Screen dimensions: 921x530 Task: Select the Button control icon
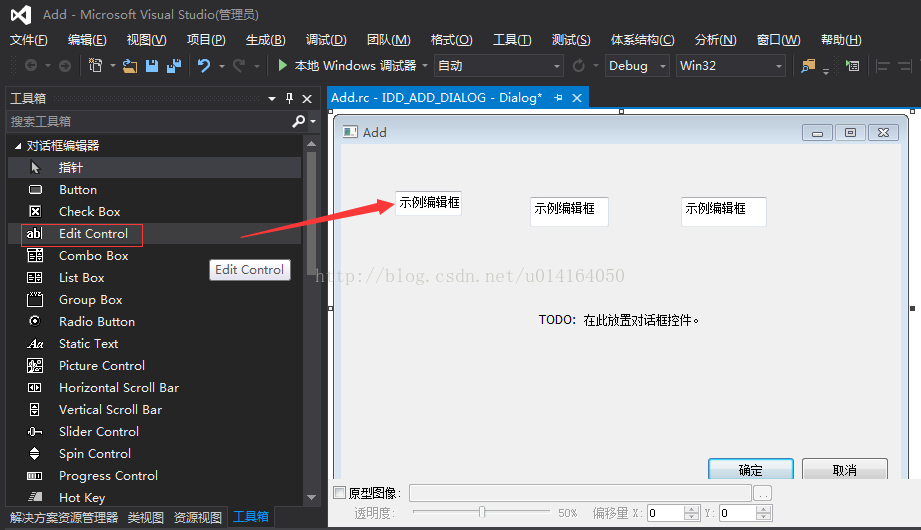(35, 190)
